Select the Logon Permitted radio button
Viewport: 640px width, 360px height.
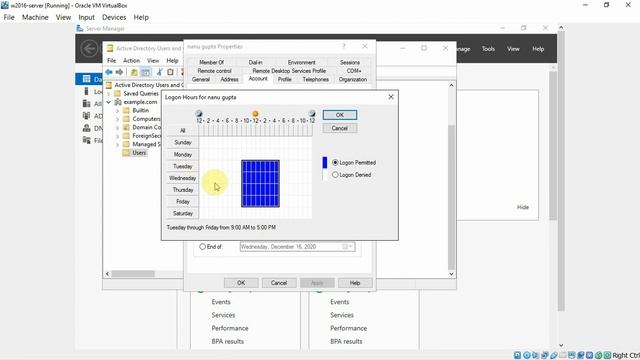335,162
